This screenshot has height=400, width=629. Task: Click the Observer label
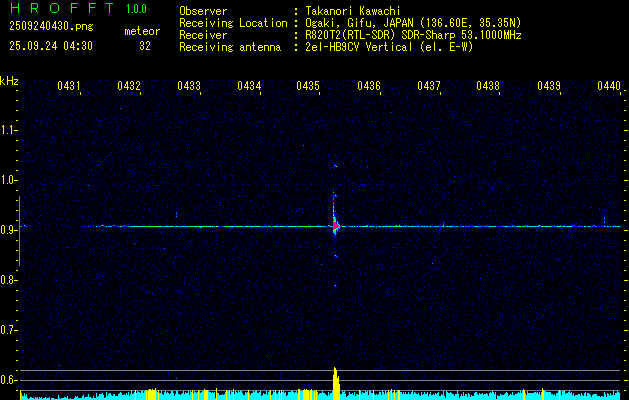click(x=203, y=11)
